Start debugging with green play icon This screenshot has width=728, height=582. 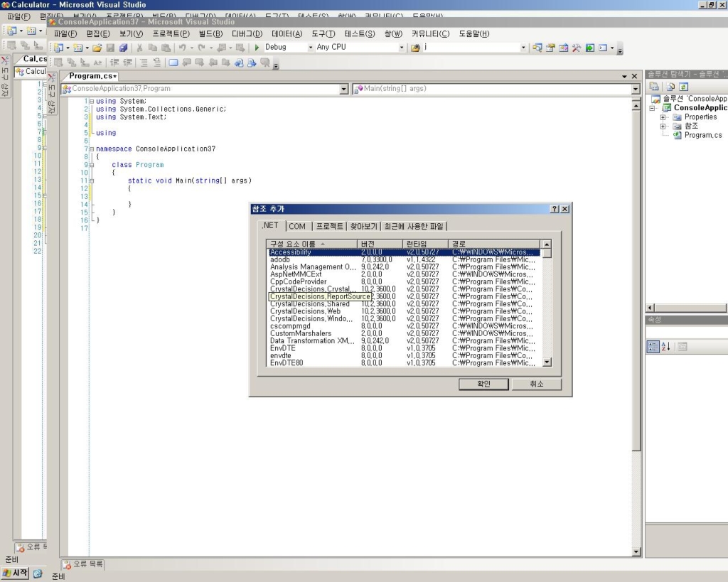point(257,48)
